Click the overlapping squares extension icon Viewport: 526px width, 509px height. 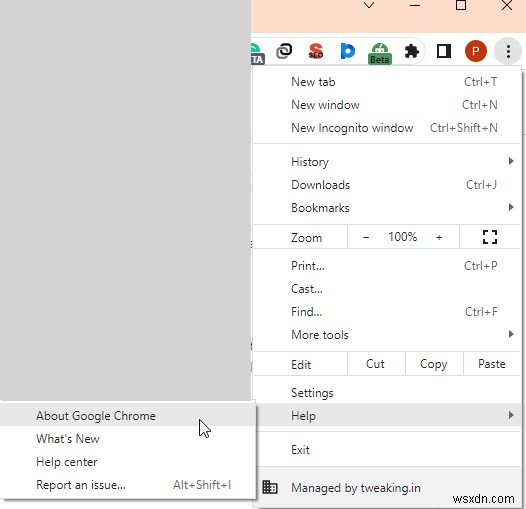pos(284,51)
